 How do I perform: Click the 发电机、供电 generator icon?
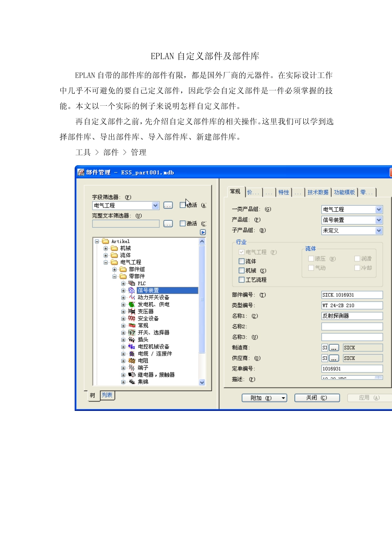(x=132, y=304)
